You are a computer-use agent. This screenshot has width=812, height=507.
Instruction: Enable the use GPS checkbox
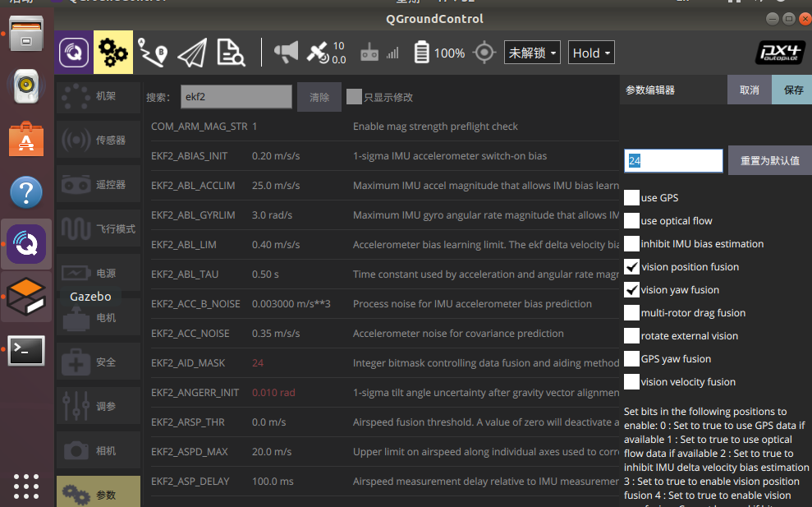631,197
